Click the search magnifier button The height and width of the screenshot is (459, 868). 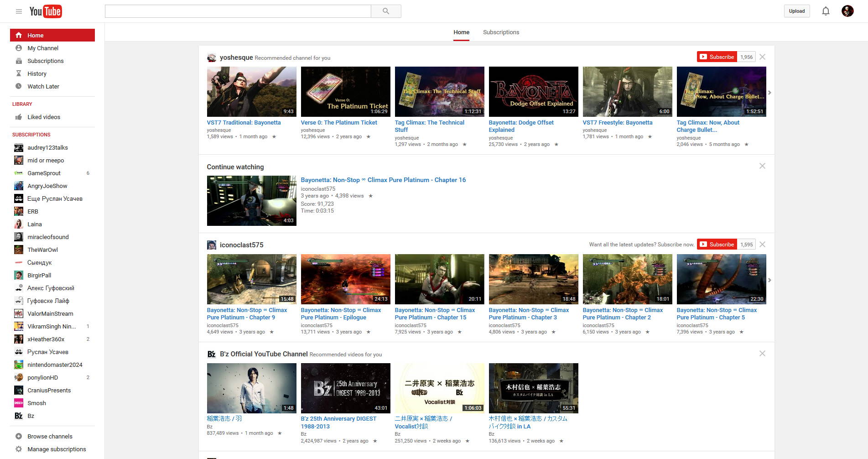[386, 11]
